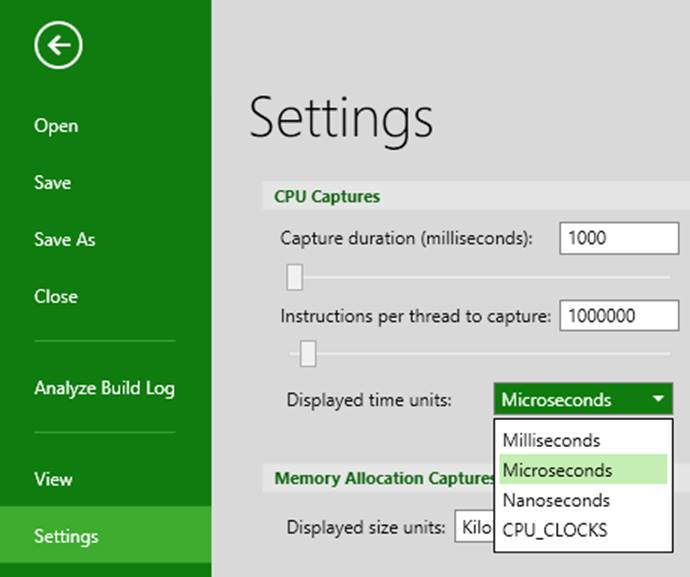Screen dimensions: 690x577
Task: Click the CPU Captures section header
Action: pyautogui.click(x=327, y=196)
